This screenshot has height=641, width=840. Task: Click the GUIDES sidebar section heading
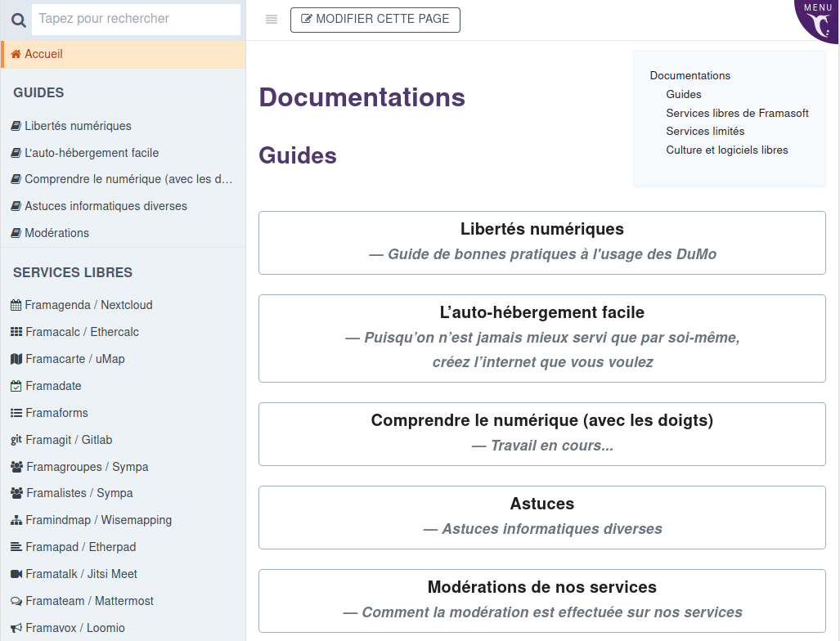coord(38,92)
